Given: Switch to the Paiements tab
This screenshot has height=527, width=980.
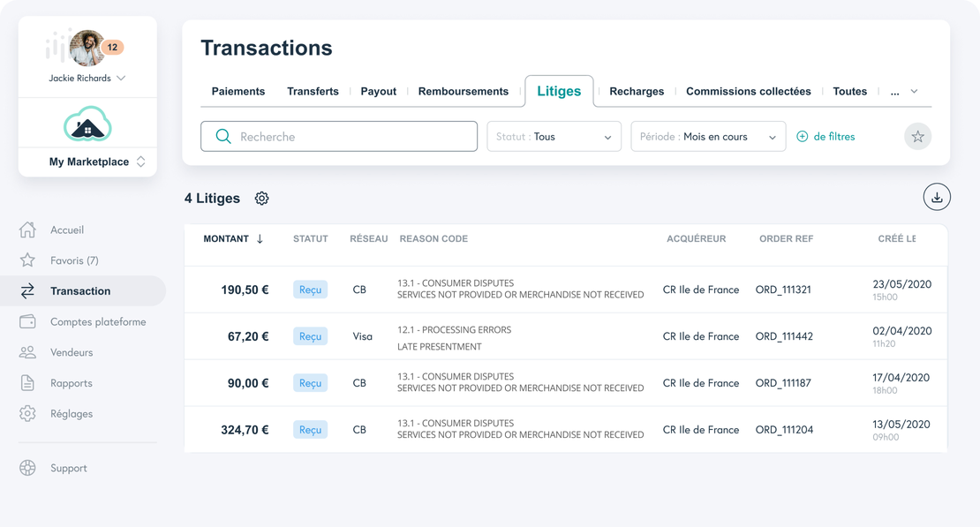Looking at the screenshot, I should tap(238, 92).
